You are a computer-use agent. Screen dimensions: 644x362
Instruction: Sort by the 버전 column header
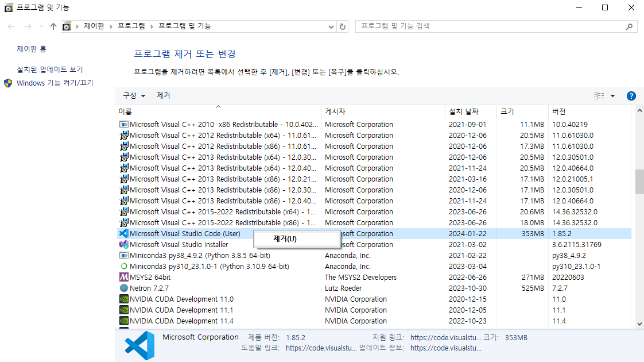[x=589, y=111]
